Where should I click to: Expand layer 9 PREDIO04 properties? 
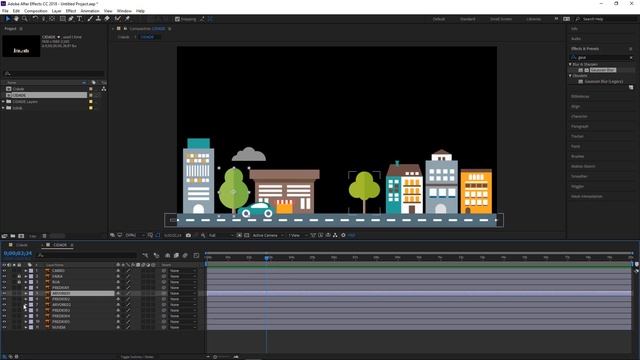tap(26, 316)
